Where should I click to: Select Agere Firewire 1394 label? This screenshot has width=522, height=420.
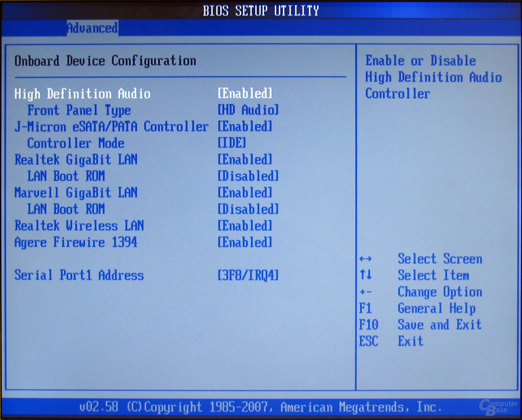point(76,243)
